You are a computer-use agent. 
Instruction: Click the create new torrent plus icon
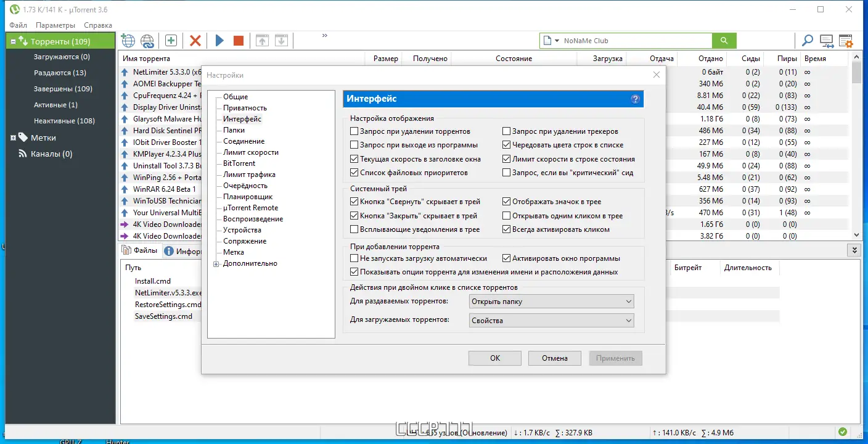click(x=171, y=41)
